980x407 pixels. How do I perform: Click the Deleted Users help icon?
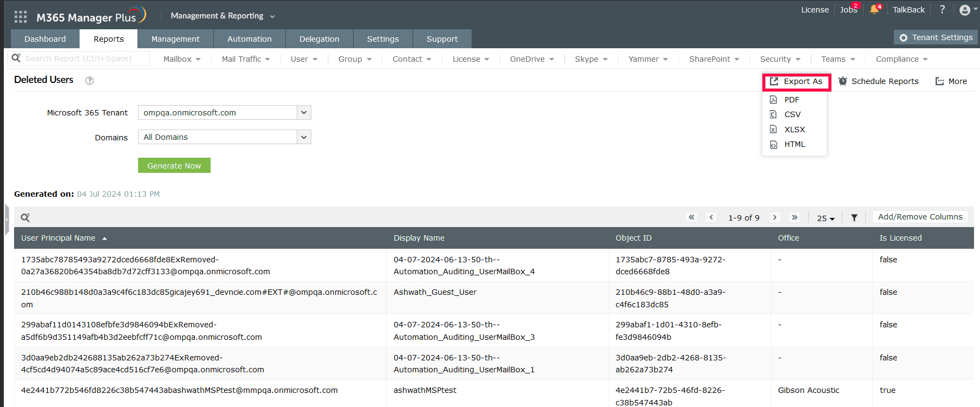(x=90, y=81)
